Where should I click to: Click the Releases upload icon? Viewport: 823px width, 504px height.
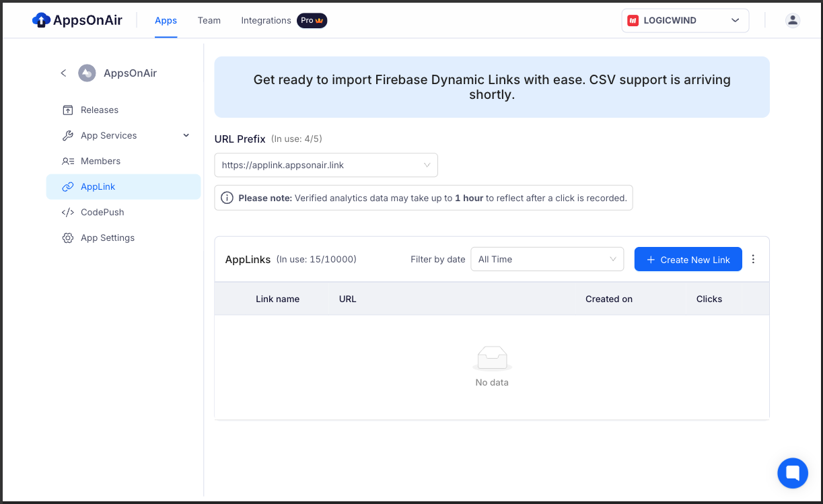[x=67, y=110]
